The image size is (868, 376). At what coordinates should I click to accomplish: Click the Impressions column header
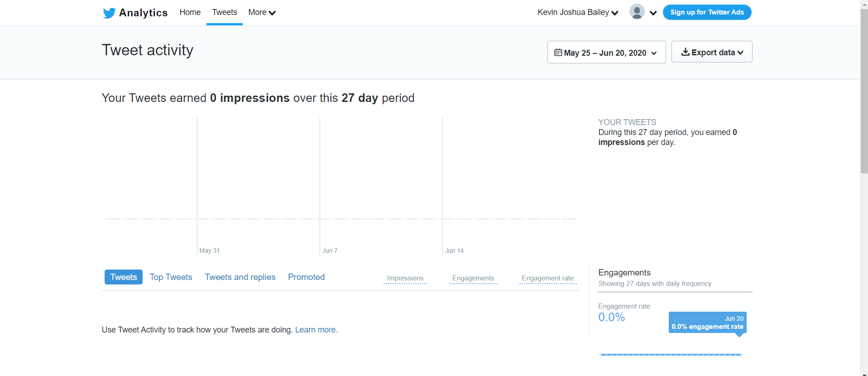tap(405, 278)
